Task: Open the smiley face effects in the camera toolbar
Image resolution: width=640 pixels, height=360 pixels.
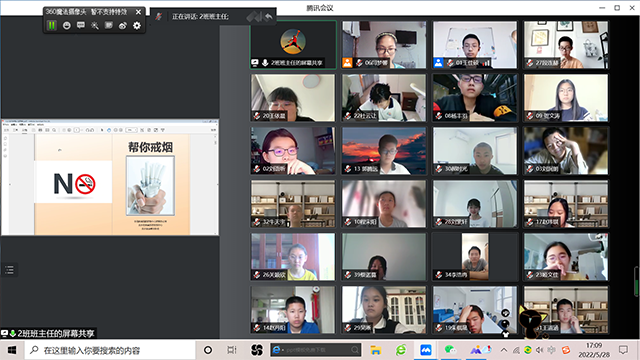Action: [67, 25]
